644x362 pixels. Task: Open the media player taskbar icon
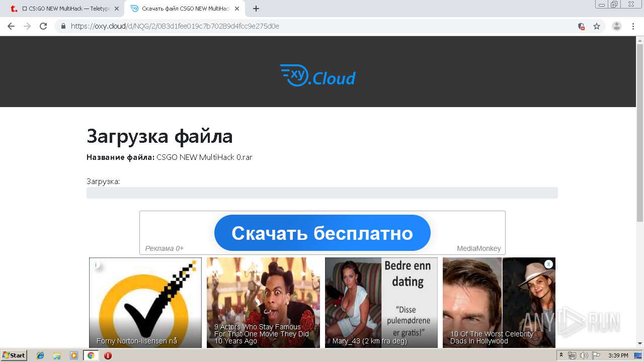(x=73, y=355)
